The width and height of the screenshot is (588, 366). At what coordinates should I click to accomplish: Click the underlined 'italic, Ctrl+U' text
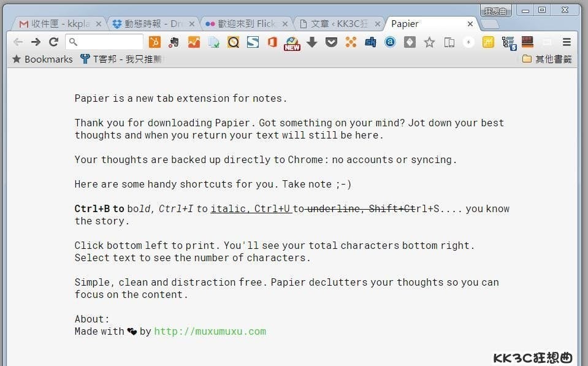pos(251,208)
